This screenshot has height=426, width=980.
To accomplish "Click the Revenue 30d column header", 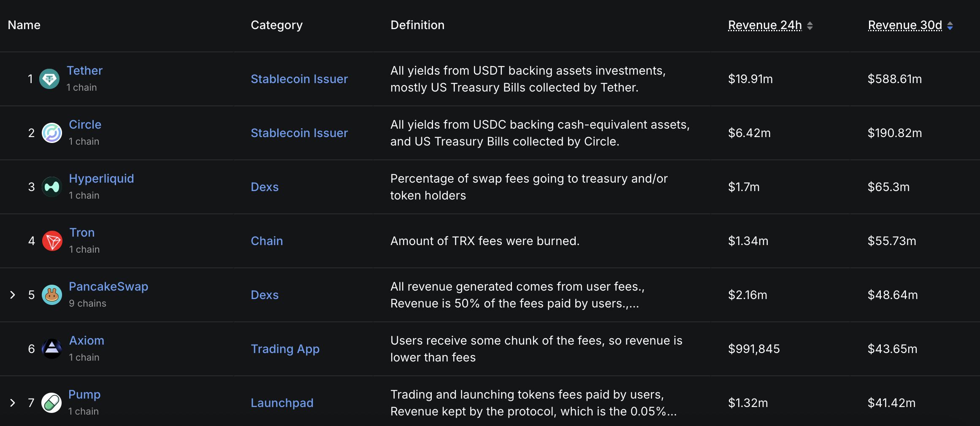I will point(905,25).
